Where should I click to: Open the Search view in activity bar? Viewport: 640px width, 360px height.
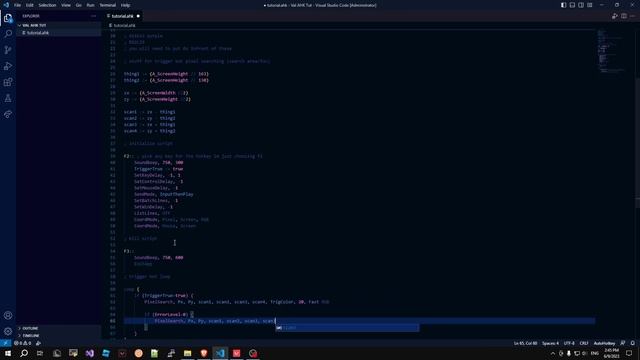tap(8, 34)
